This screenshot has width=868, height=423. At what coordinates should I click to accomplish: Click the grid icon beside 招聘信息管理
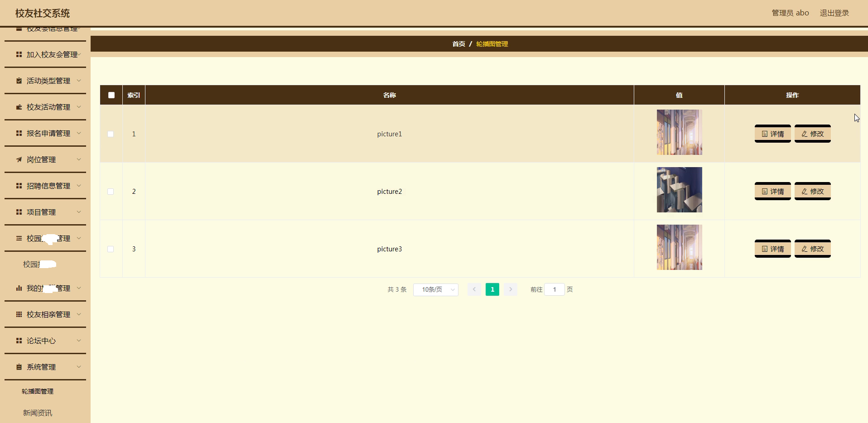coord(19,186)
